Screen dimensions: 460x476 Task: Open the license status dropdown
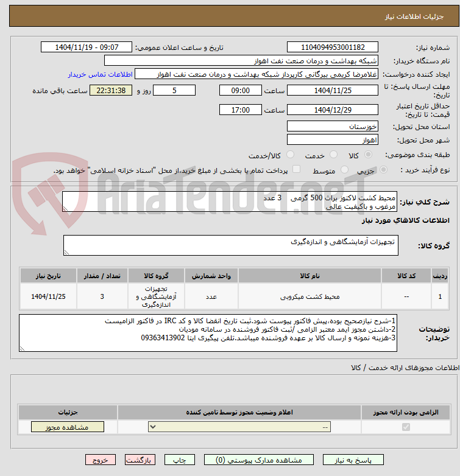pos(239,427)
